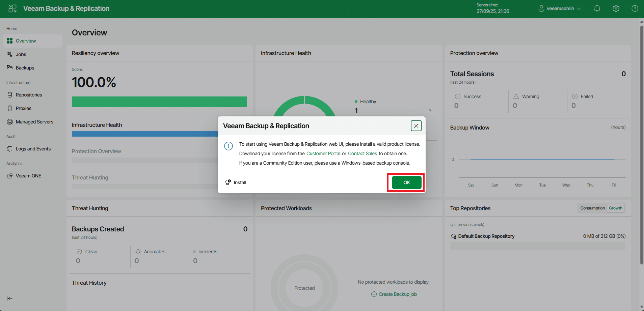The image size is (644, 311).
Task: Click the Veeam logo icon in header
Action: coord(12,9)
